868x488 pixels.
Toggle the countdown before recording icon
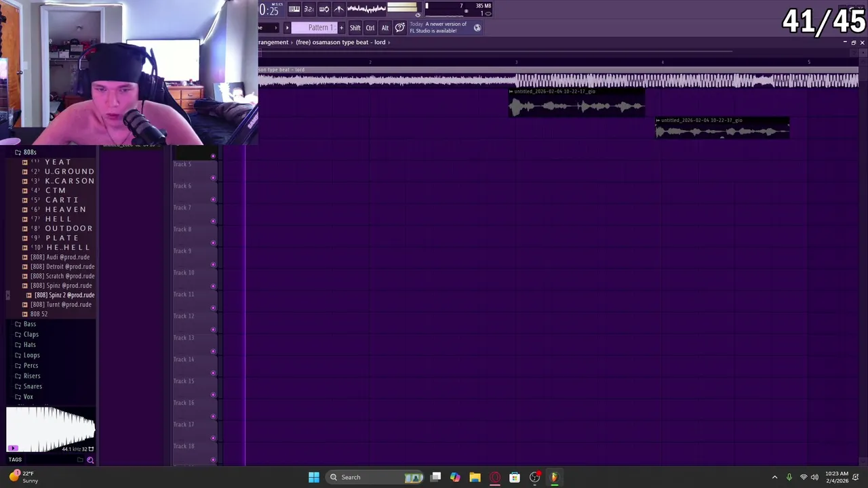pos(309,9)
